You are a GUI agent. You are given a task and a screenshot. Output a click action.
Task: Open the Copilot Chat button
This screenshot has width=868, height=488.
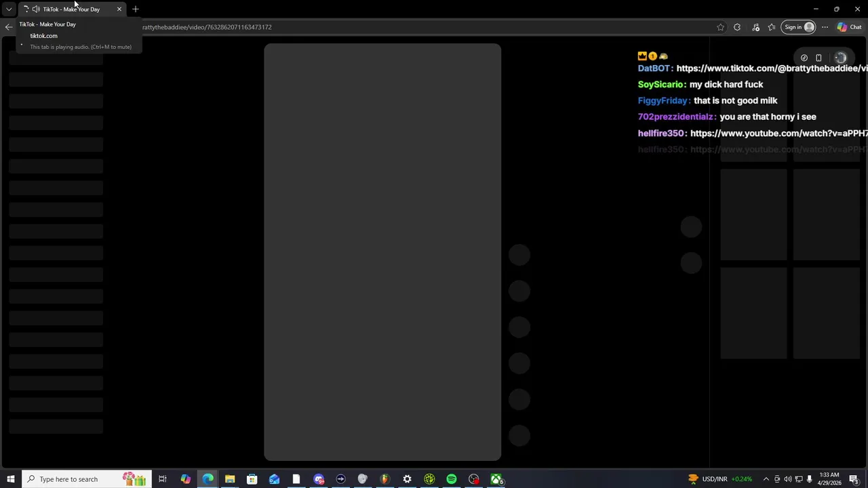point(850,27)
